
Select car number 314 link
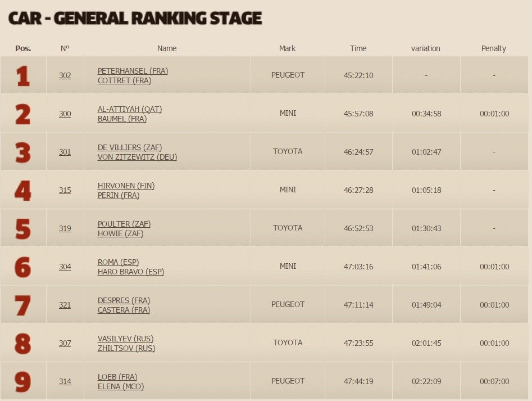click(x=65, y=381)
